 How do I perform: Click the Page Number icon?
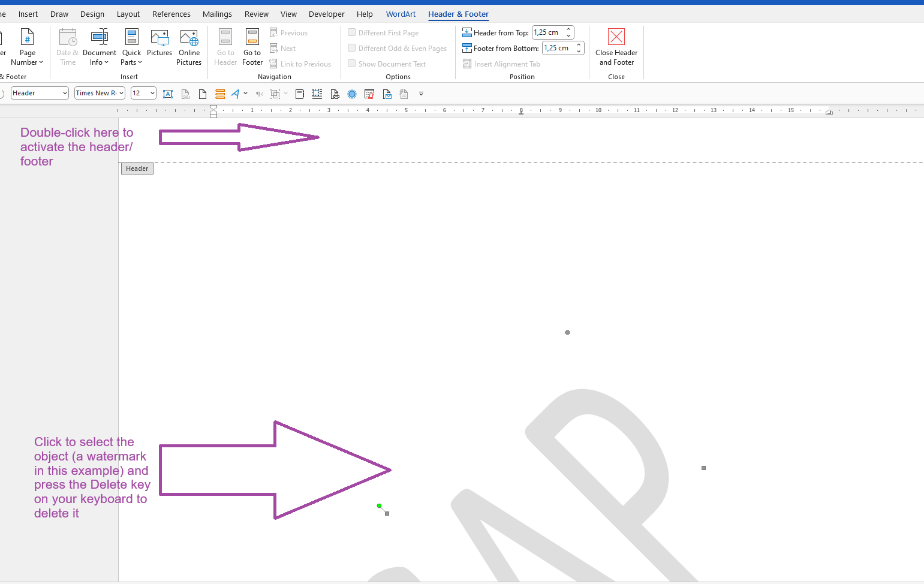[x=27, y=47]
